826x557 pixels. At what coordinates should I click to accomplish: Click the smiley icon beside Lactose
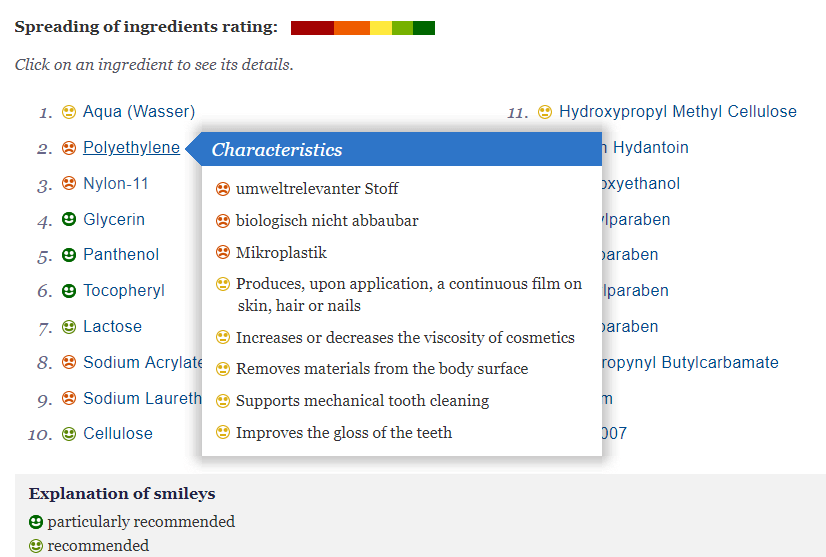[x=69, y=327]
